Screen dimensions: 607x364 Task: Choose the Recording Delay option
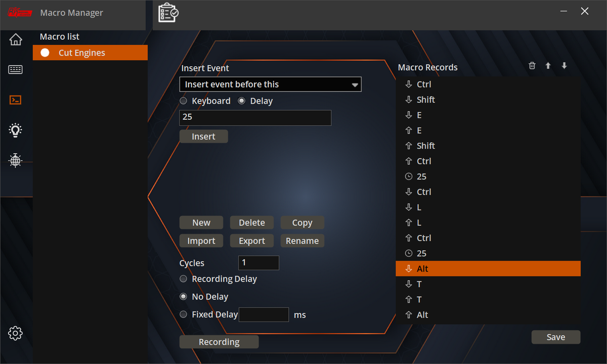[x=184, y=279]
